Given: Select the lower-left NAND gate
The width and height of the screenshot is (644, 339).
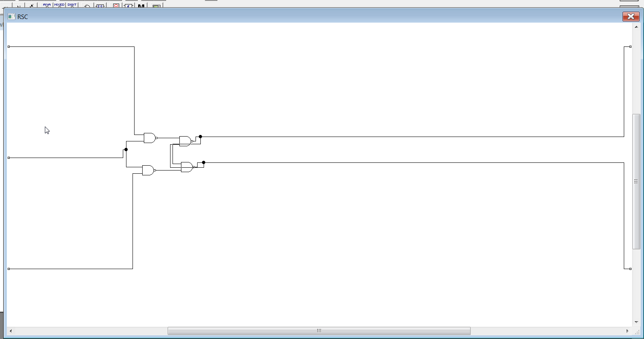Looking at the screenshot, I should click(149, 170).
